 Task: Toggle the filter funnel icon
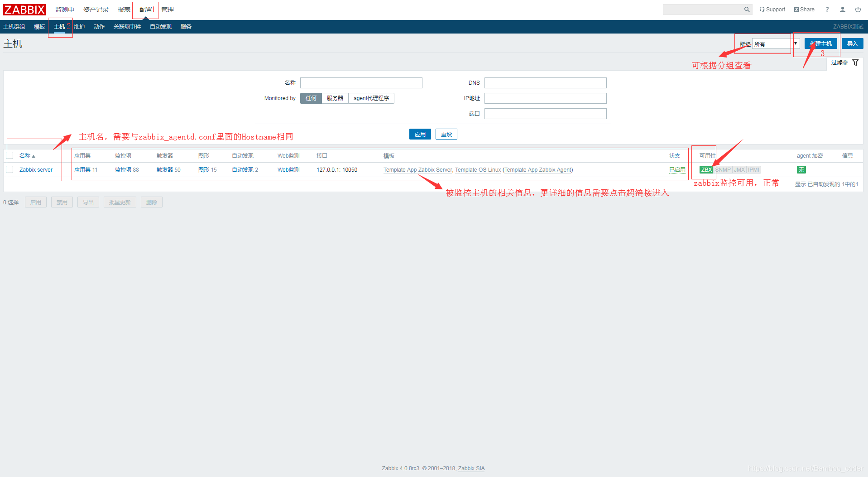click(x=855, y=63)
